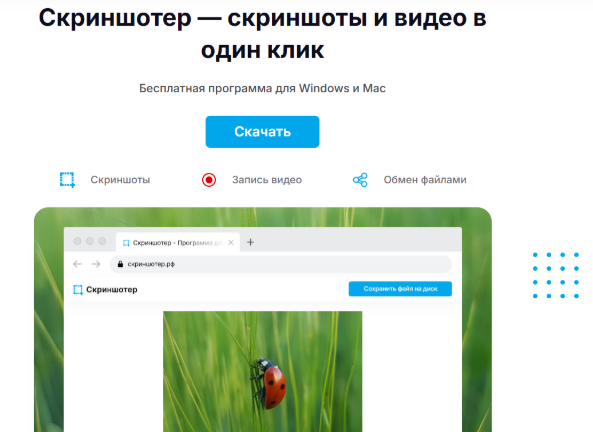This screenshot has height=432, width=593.
Task: Click the forward arrow in mockup browser
Action: tap(96, 264)
